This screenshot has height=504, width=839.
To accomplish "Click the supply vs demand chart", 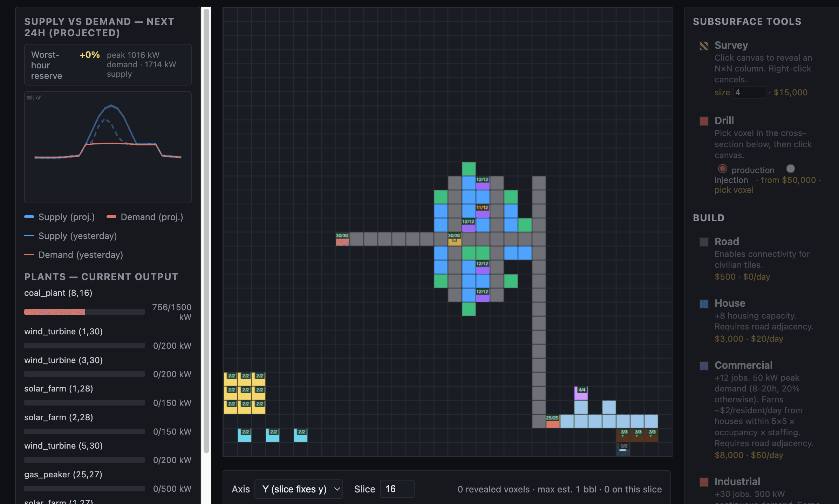I will pos(108,147).
